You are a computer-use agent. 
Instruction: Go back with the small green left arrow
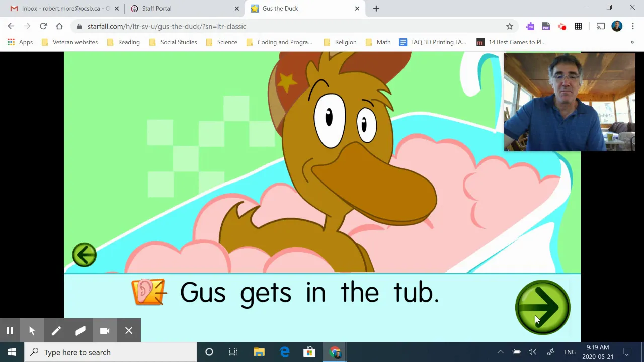[84, 255]
